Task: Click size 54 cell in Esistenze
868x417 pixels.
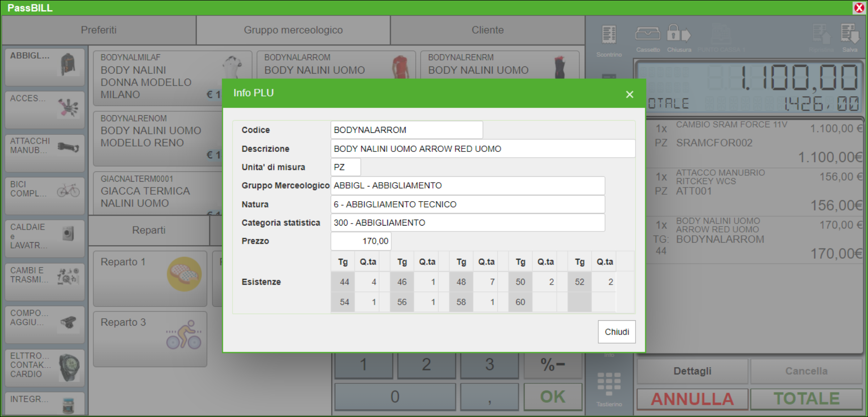Action: (x=344, y=302)
